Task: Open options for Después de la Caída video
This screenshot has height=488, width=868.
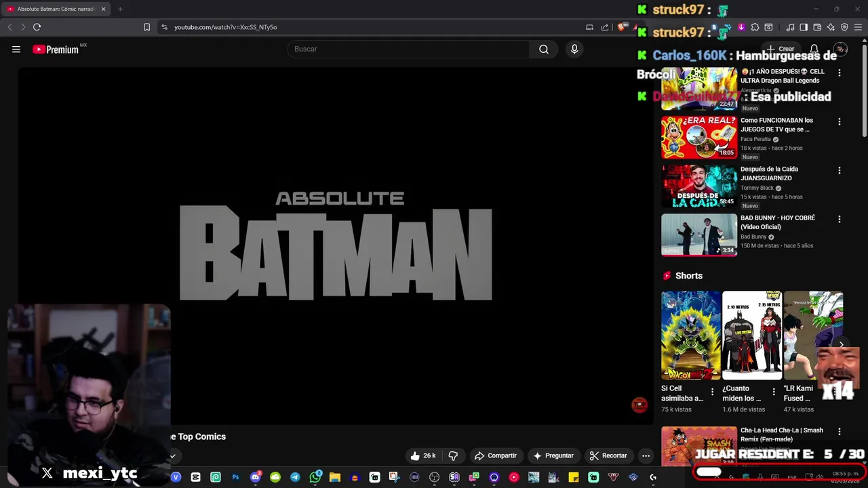Action: tap(840, 170)
